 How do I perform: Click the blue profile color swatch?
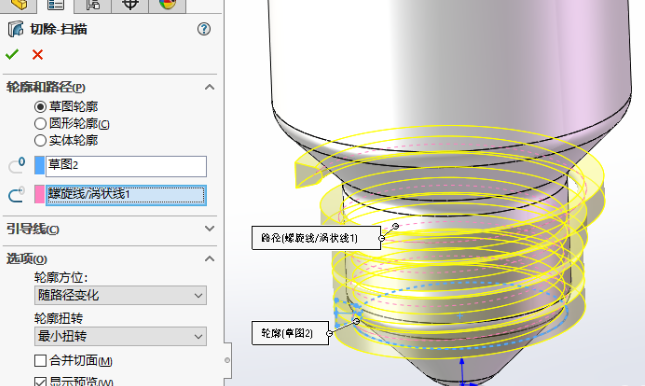[x=39, y=166]
